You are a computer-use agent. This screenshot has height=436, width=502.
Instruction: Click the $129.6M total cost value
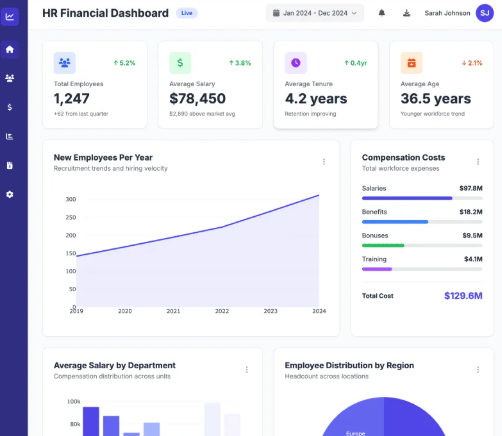[463, 296]
